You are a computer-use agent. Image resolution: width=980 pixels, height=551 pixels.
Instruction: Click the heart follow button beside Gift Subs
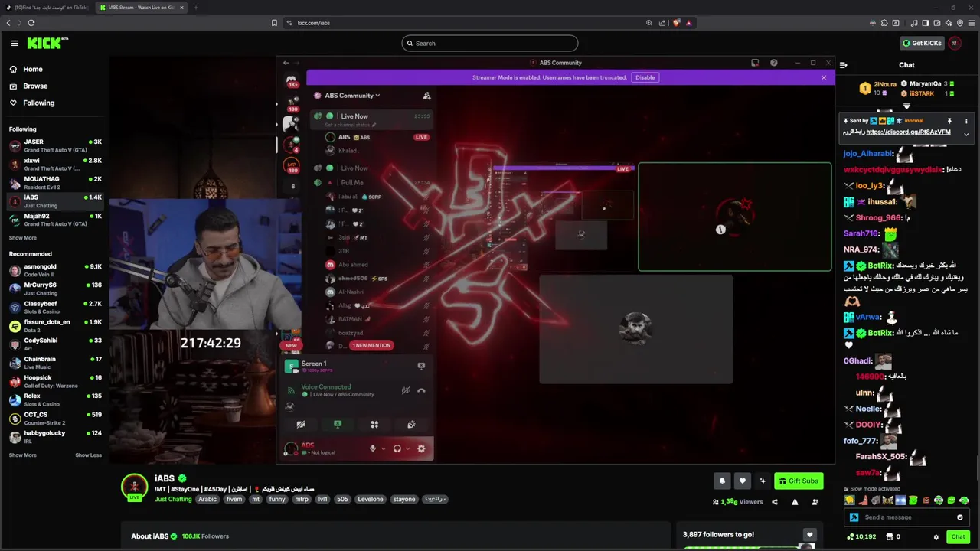coord(742,481)
